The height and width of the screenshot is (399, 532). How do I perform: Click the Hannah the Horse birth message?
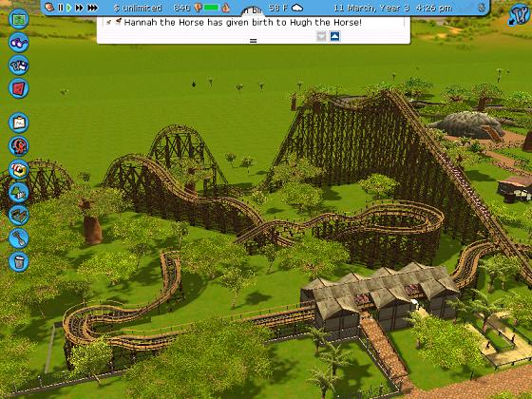point(242,23)
